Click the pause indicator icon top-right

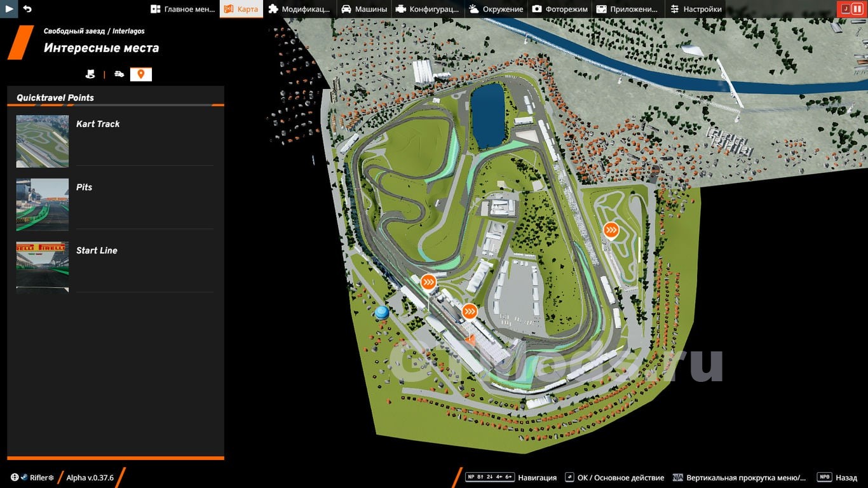tap(857, 9)
